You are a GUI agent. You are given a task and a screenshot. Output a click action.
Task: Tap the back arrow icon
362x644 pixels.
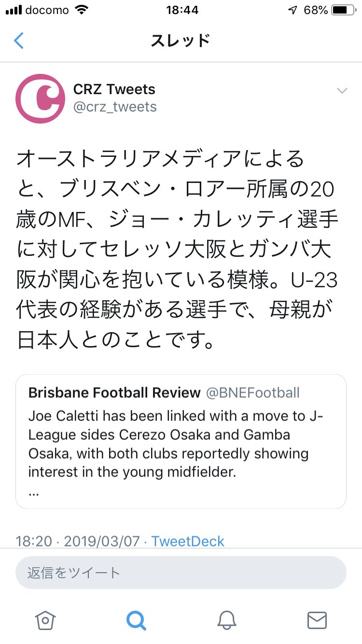[19, 41]
